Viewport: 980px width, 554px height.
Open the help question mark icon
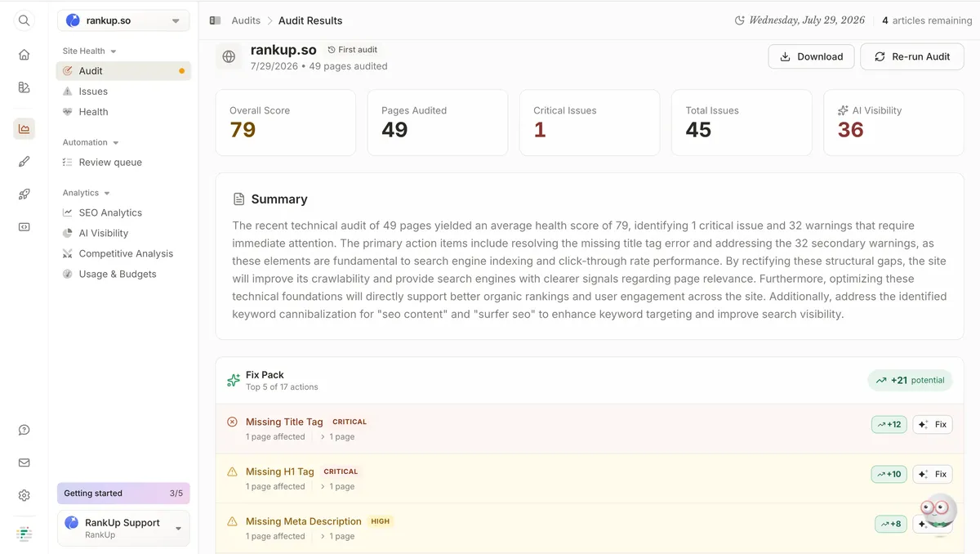(x=24, y=430)
